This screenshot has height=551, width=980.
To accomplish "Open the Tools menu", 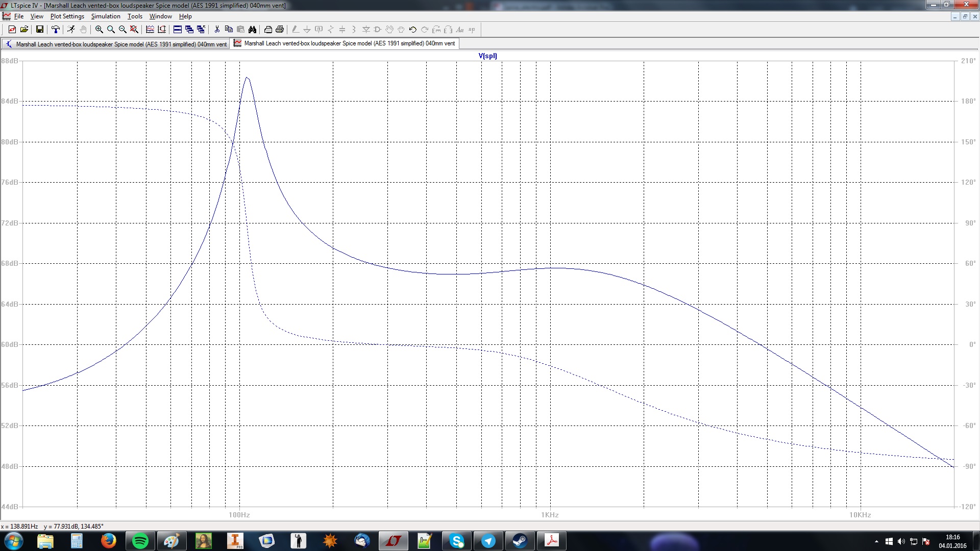I will [x=135, y=16].
